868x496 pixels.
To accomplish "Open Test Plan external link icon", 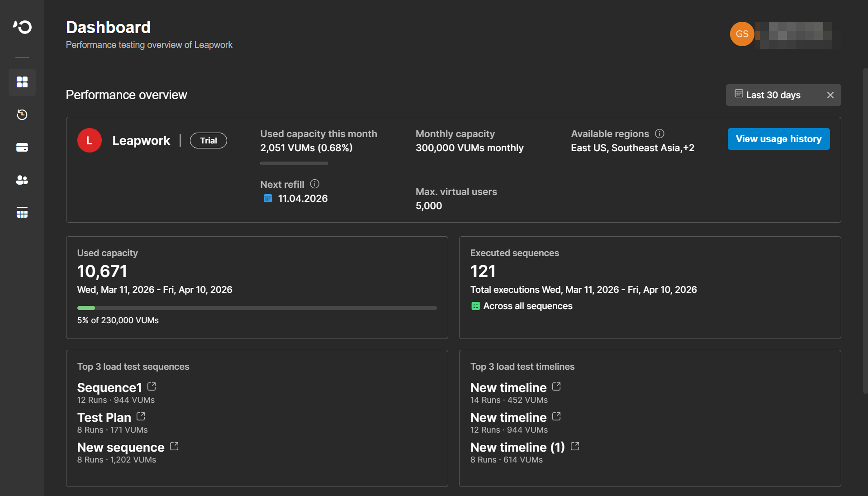I will pyautogui.click(x=141, y=416).
